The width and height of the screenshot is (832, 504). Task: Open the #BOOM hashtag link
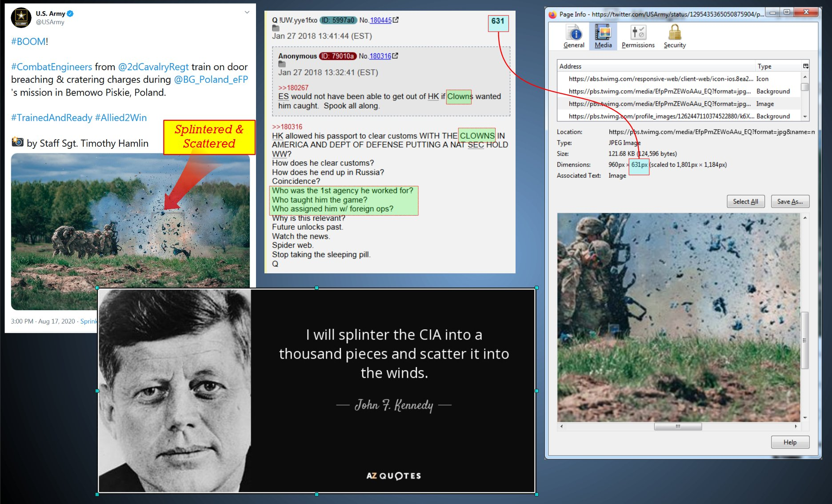point(28,41)
